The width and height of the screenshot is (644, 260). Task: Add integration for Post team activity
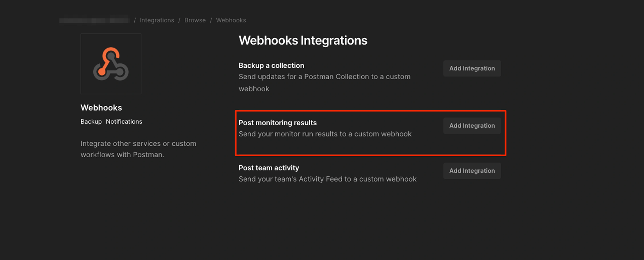pos(472,171)
